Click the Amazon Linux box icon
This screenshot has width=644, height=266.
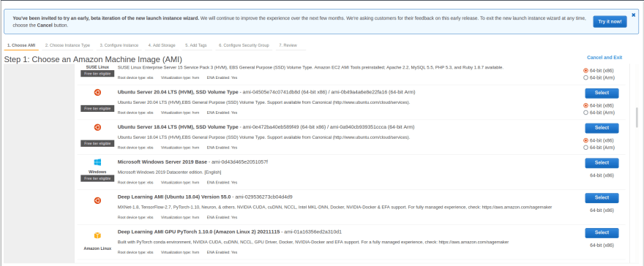coord(97,235)
